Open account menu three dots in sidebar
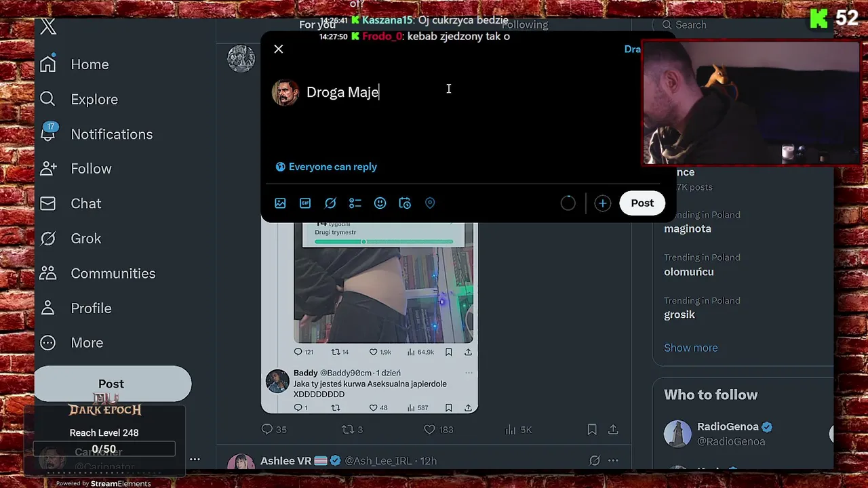The width and height of the screenshot is (868, 488). (195, 459)
